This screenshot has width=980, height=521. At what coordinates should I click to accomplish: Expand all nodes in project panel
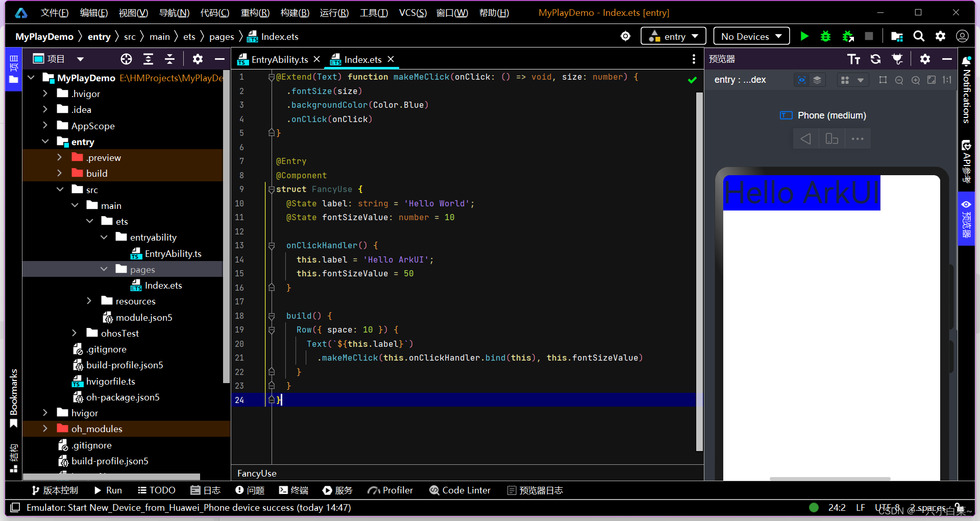(148, 59)
